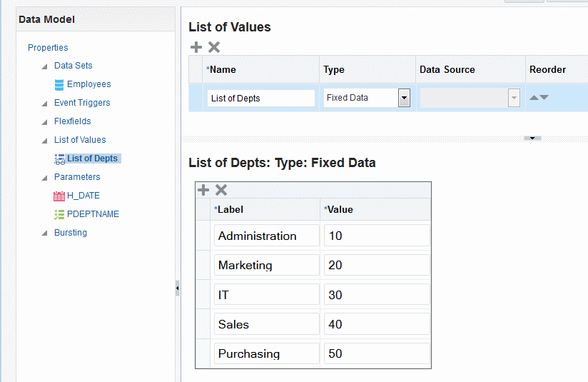Click the List of Depts tree icon
The height and width of the screenshot is (382, 588).
pyautogui.click(x=59, y=159)
